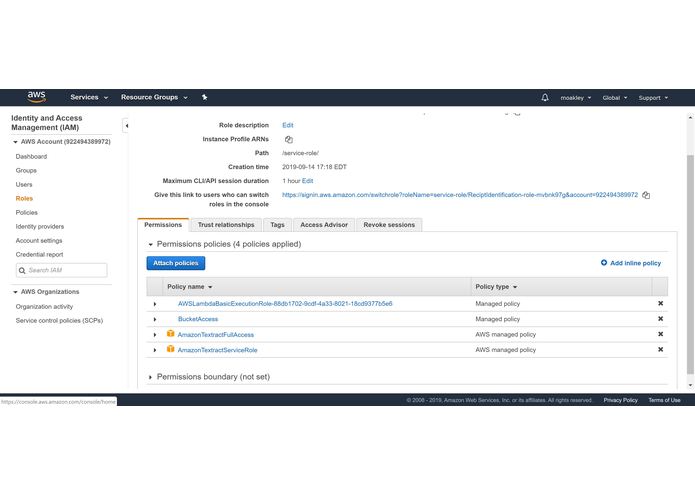Click the search magnifier icon
The image size is (695, 494).
pyautogui.click(x=22, y=270)
